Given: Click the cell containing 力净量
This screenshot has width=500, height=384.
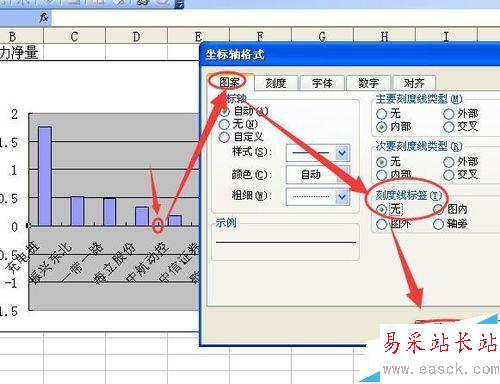Looking at the screenshot, I should pos(21,52).
